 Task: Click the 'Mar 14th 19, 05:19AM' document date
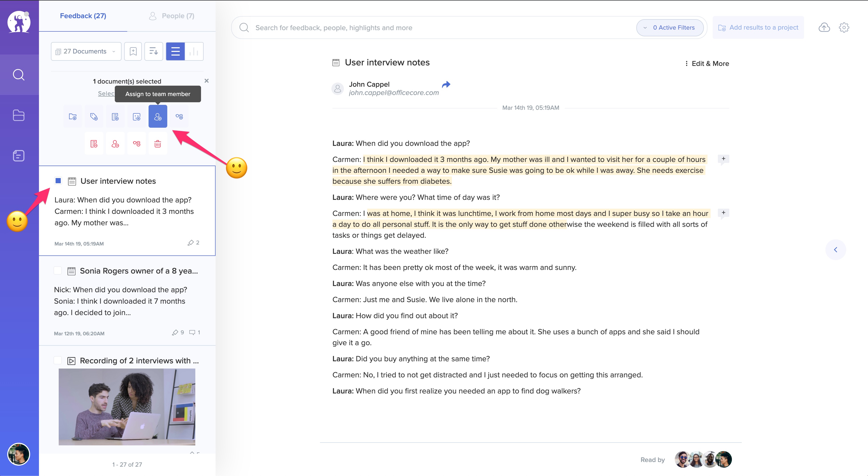(x=531, y=108)
